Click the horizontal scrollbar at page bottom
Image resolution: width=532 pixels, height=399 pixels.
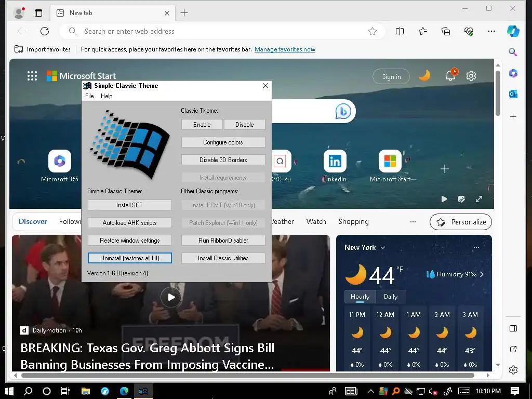point(248,375)
